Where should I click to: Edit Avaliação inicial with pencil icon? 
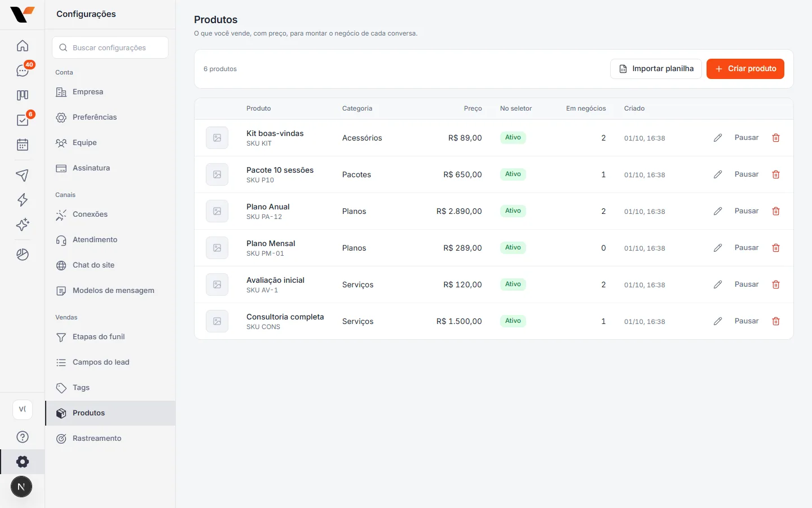[718, 284]
